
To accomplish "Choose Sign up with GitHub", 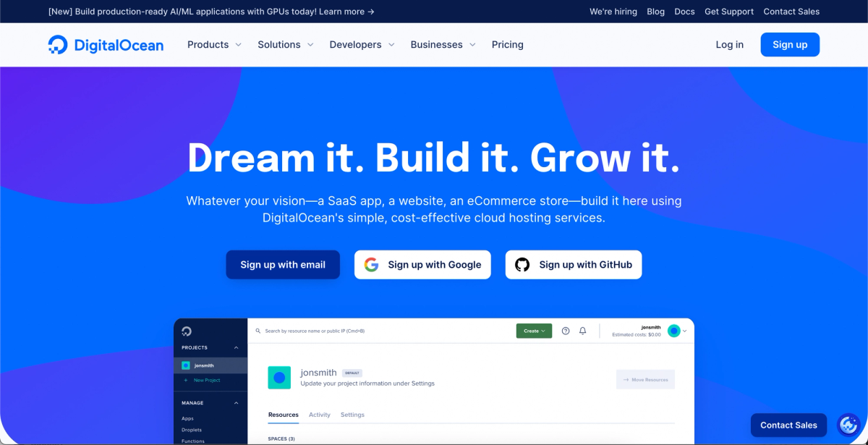I will (574, 265).
